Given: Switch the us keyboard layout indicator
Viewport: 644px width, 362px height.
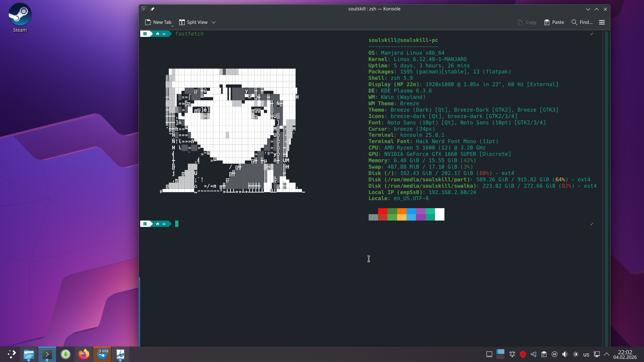Looking at the screenshot, I should [x=586, y=354].
